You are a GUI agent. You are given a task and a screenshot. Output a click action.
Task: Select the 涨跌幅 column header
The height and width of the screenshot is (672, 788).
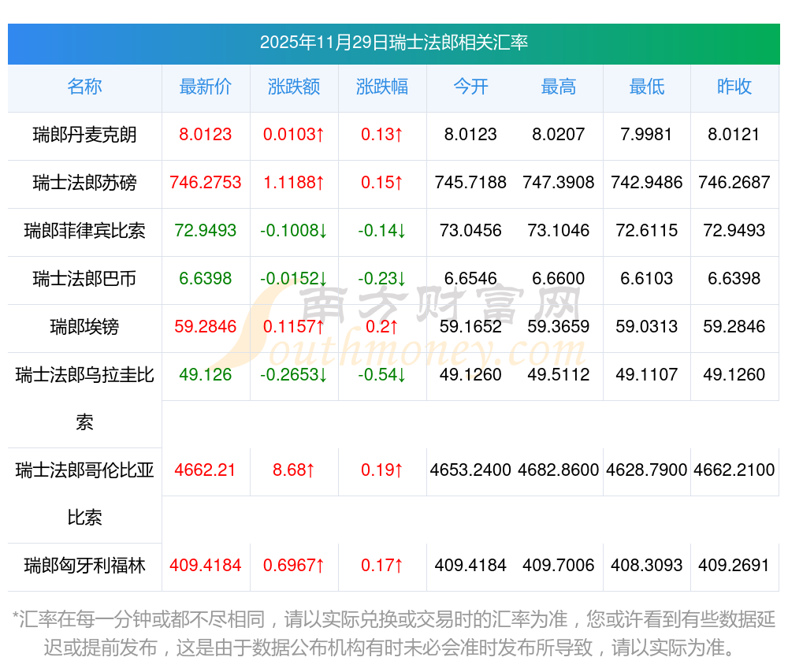pyautogui.click(x=382, y=87)
